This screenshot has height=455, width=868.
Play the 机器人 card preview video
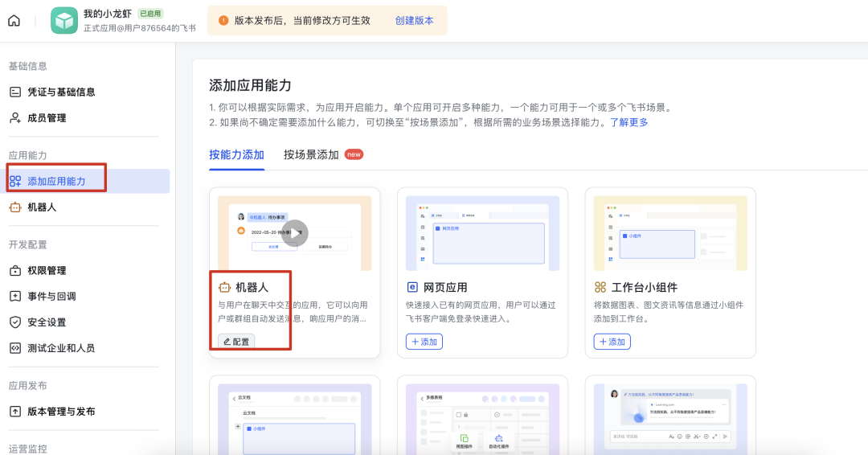coord(294,233)
